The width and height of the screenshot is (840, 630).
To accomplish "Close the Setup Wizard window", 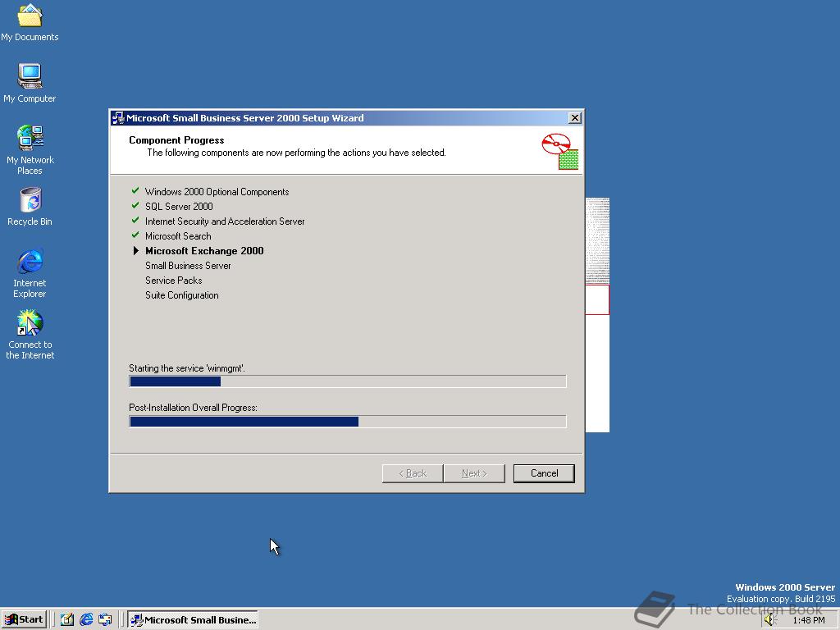I will 575,118.
